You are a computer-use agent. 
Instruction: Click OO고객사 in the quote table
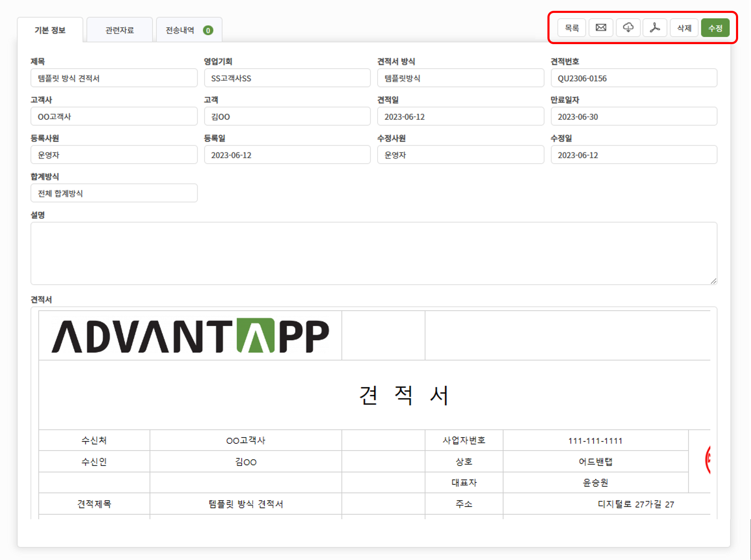[x=246, y=440]
